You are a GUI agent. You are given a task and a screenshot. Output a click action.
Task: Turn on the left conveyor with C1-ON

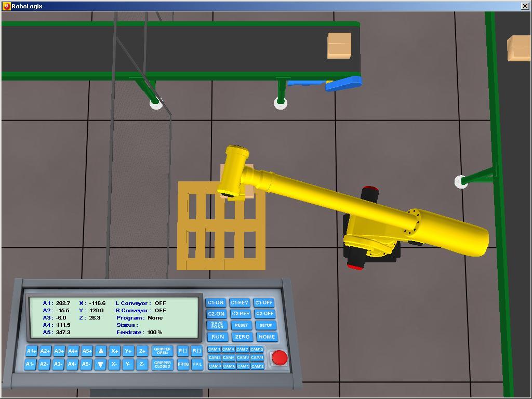coord(216,302)
